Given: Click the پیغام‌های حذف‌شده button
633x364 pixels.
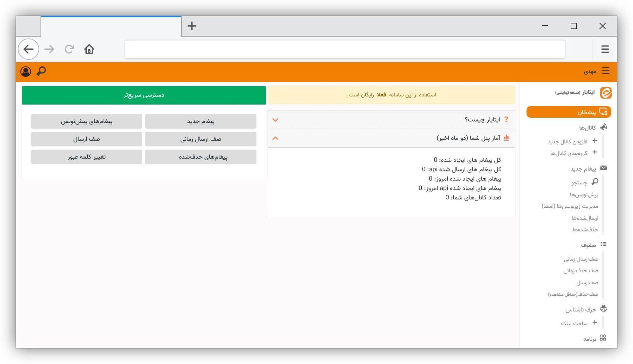Looking at the screenshot, I should coord(200,157).
